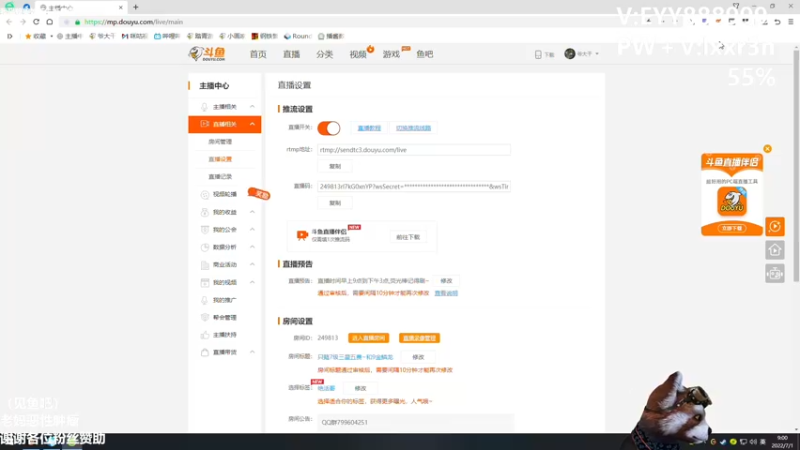
Task: Click the orange 进入直播房间 button
Action: pos(368,338)
